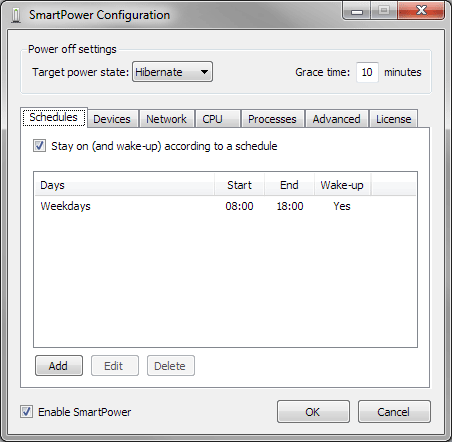Viewport: 452px width, 442px height.
Task: Switch to the Processes tab
Action: 272,119
